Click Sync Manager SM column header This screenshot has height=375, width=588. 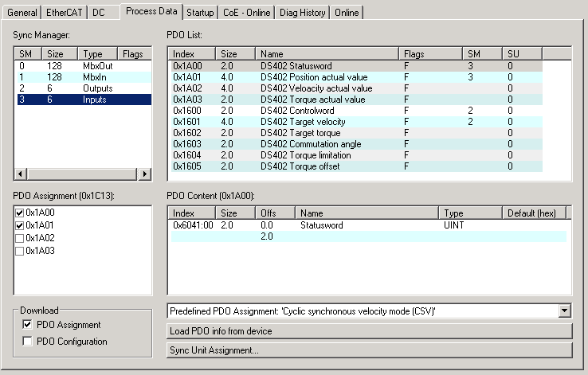[28, 54]
